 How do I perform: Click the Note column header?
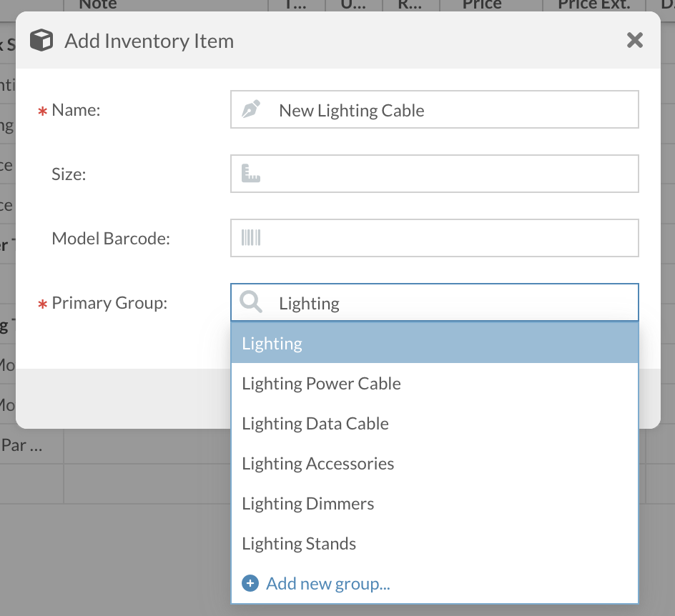tap(99, 4)
